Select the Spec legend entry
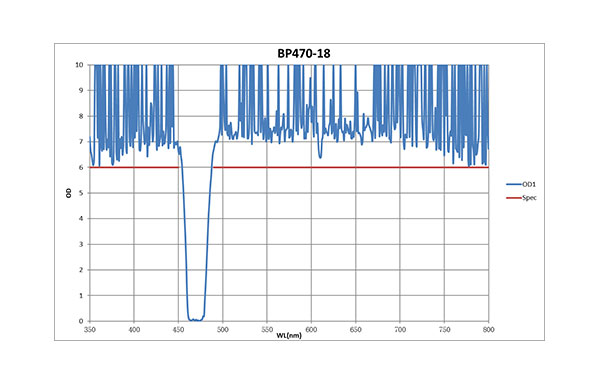Viewport: 600px width, 383px height. coord(522,198)
